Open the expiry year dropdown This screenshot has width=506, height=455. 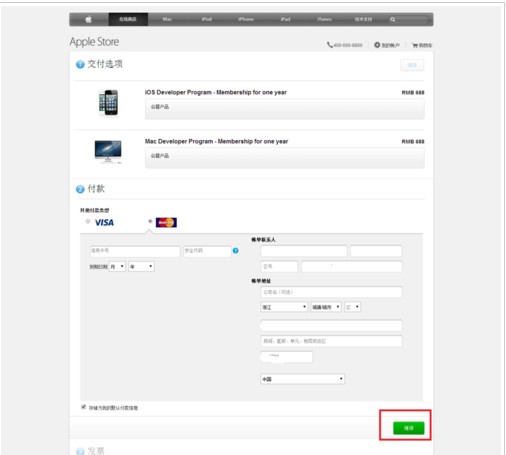[141, 266]
